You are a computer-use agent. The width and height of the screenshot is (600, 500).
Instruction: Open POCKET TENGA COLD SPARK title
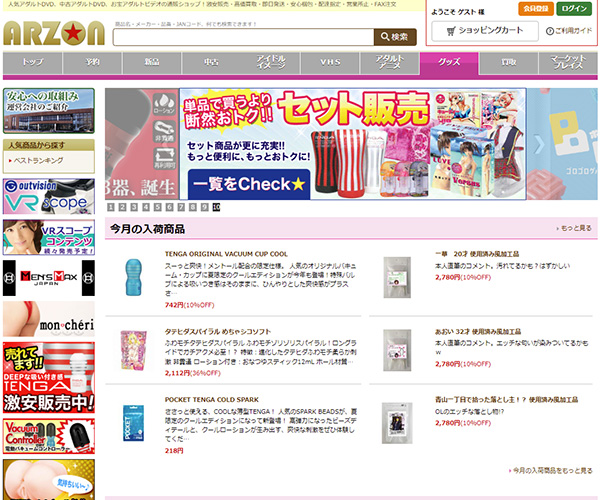[x=212, y=400]
